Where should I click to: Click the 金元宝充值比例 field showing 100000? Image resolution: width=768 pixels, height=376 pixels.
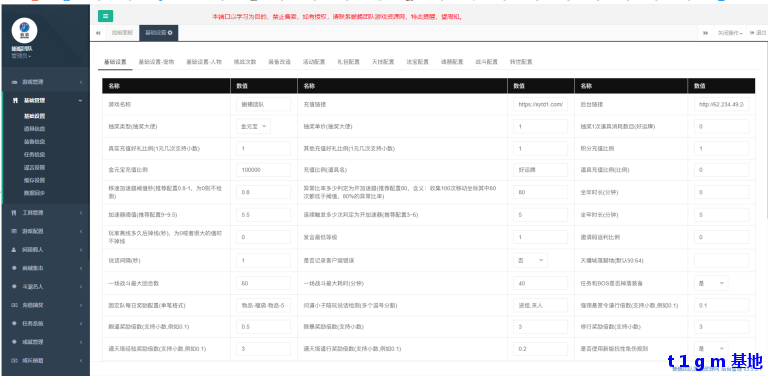click(x=264, y=170)
